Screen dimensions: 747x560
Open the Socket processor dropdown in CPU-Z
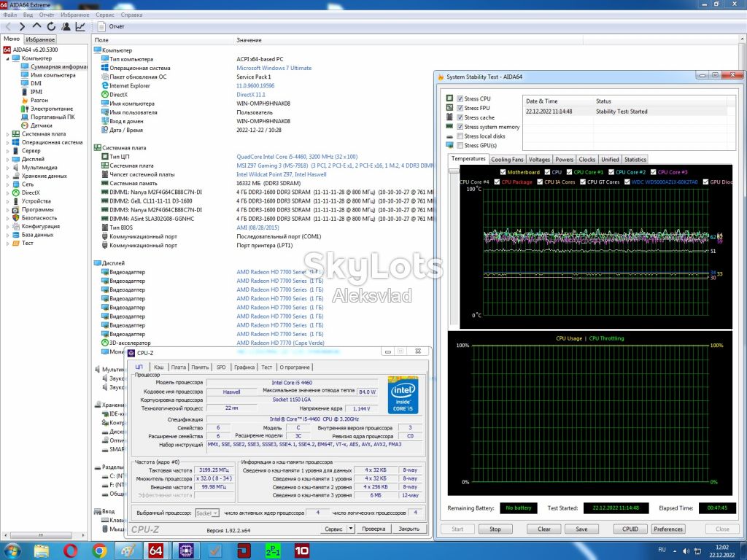(x=207, y=513)
